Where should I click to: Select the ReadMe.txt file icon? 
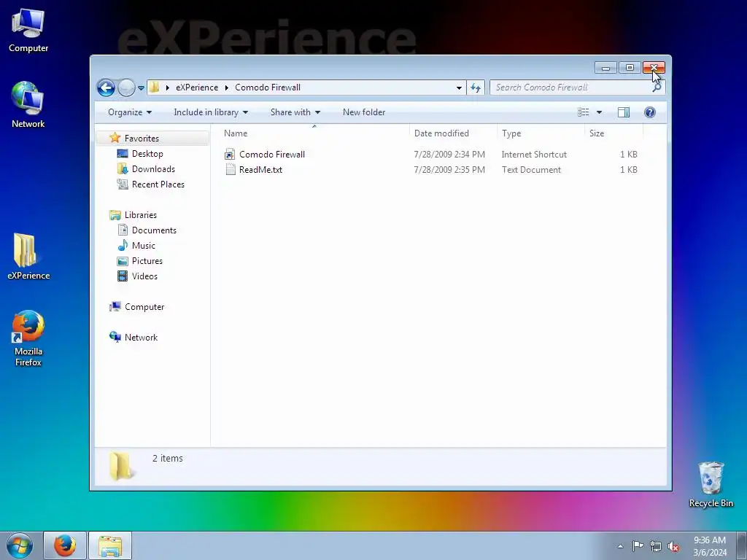(231, 169)
